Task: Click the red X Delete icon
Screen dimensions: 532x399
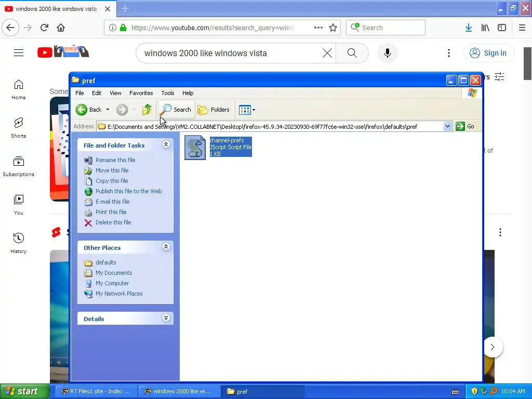Action: 88,223
